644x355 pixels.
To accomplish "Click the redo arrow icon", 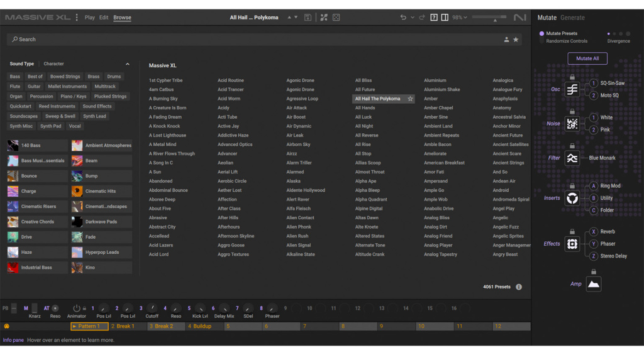I will coord(422,17).
